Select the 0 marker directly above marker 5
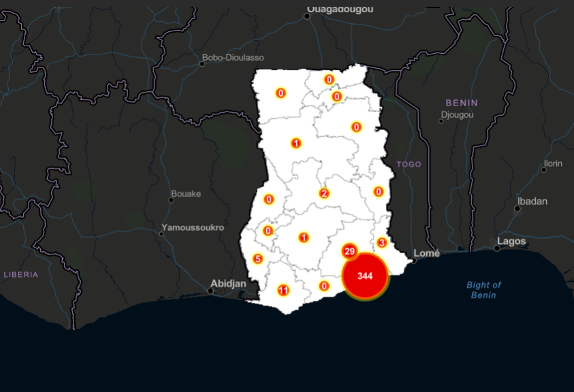This screenshot has width=574, height=392. point(268,231)
